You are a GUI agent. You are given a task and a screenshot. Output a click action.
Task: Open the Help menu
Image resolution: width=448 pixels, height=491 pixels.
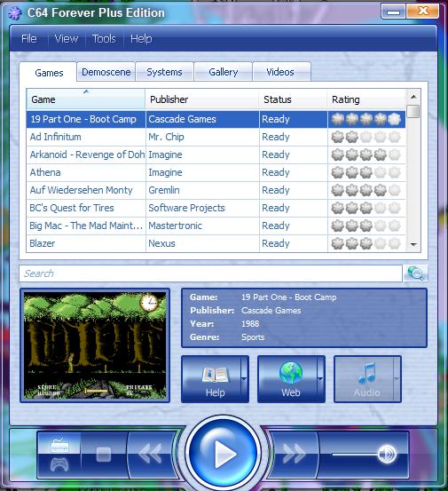point(141,39)
